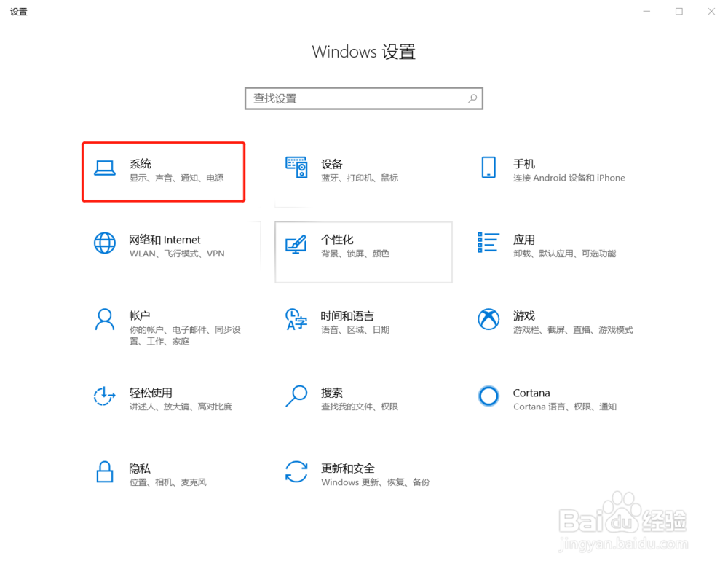Go to 应用 settings title
Viewport: 728px width, 569px height.
[x=524, y=240]
